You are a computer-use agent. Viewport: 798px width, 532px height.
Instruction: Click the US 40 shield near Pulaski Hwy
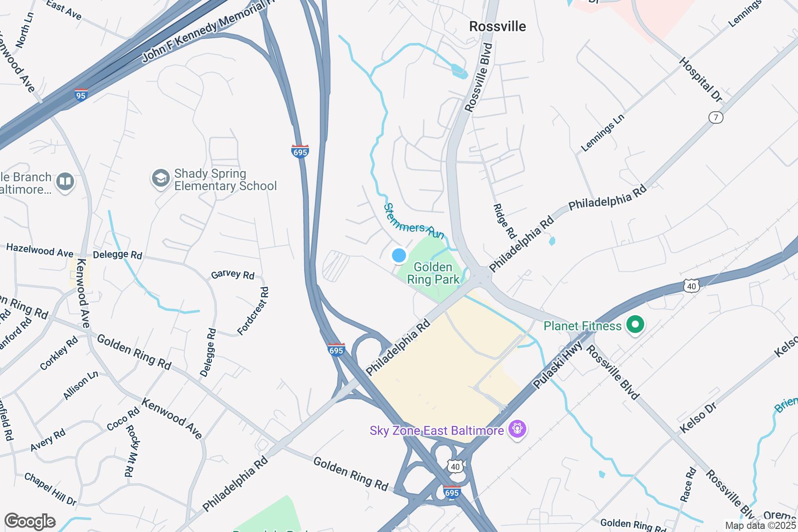691,286
